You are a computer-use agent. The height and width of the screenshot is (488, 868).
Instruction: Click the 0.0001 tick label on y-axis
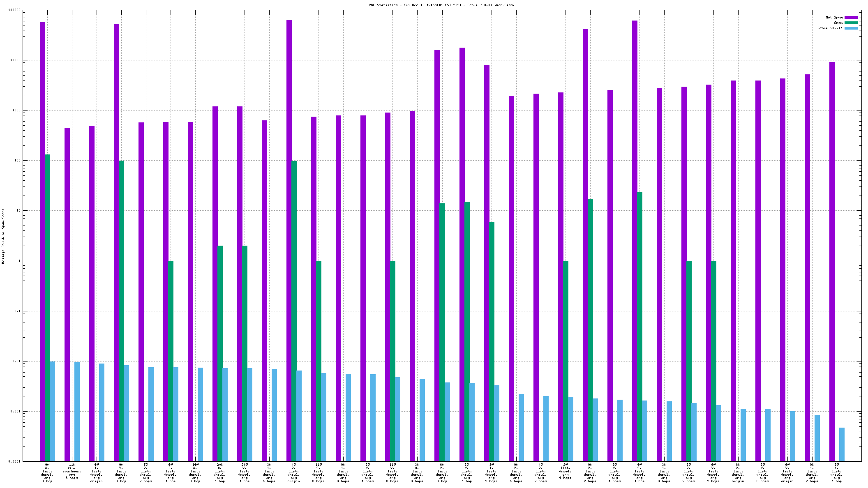[14, 461]
